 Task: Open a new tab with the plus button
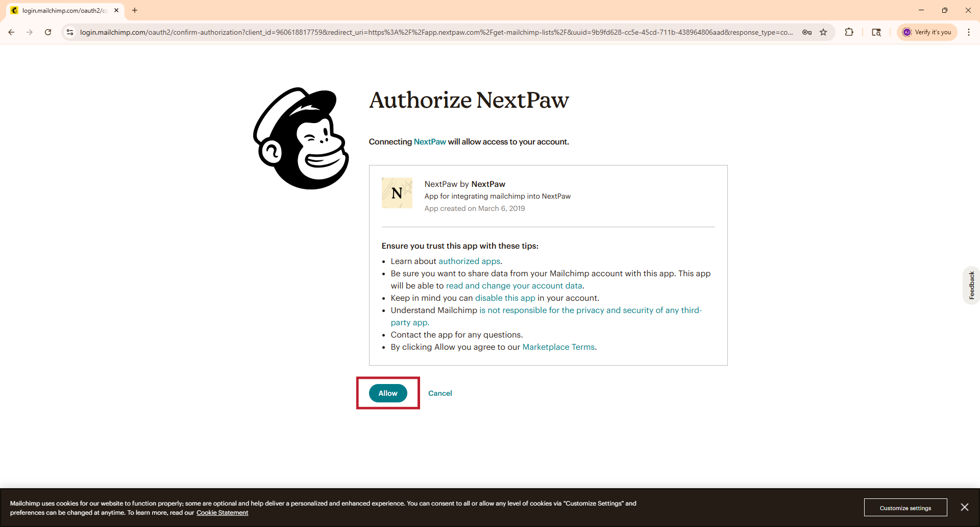pos(135,10)
